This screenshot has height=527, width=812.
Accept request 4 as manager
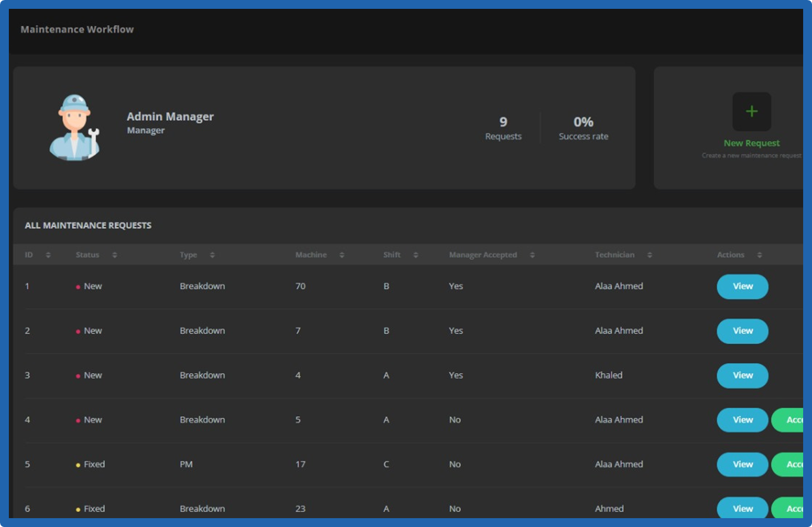789,420
